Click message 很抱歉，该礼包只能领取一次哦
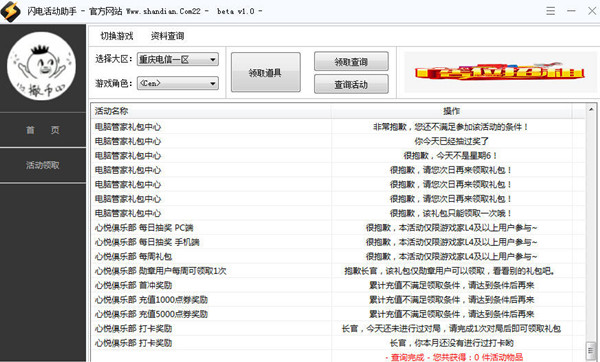 pyautogui.click(x=451, y=213)
